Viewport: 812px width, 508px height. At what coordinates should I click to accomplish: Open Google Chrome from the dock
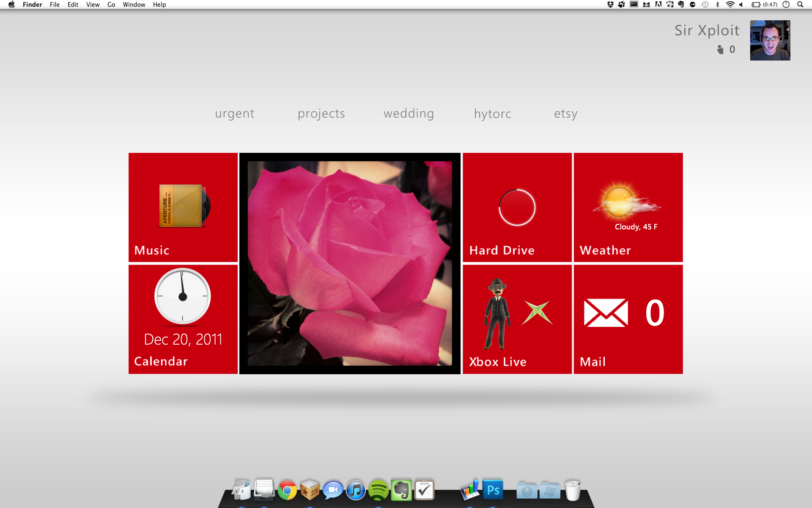(287, 491)
